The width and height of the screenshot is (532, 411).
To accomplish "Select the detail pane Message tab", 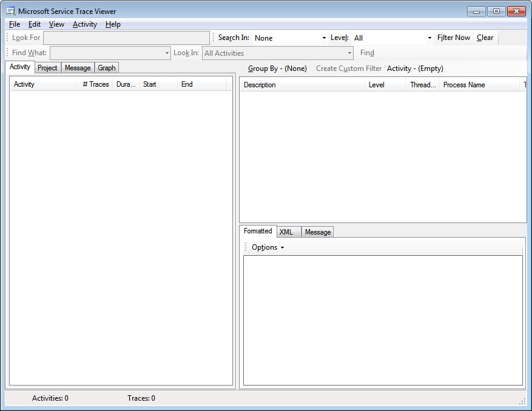I will [x=318, y=232].
